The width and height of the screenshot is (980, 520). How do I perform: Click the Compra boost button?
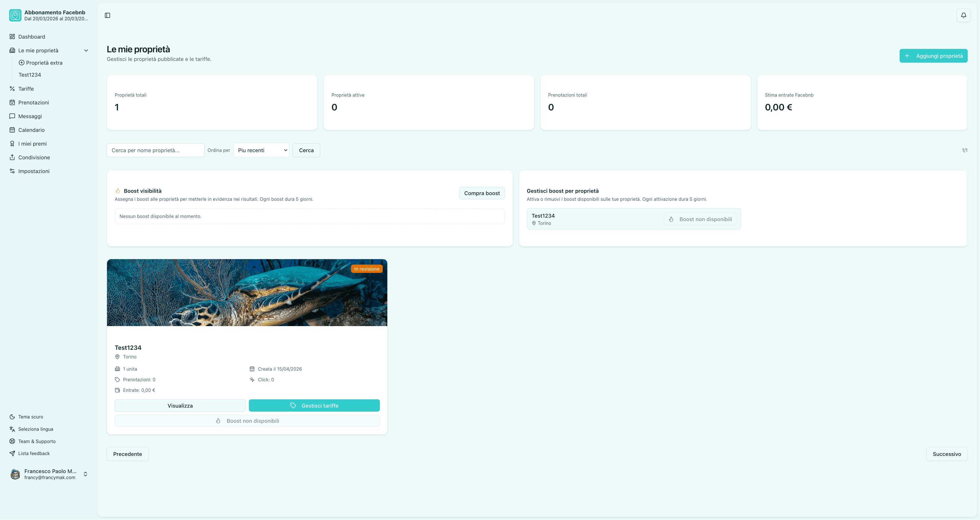click(x=482, y=193)
